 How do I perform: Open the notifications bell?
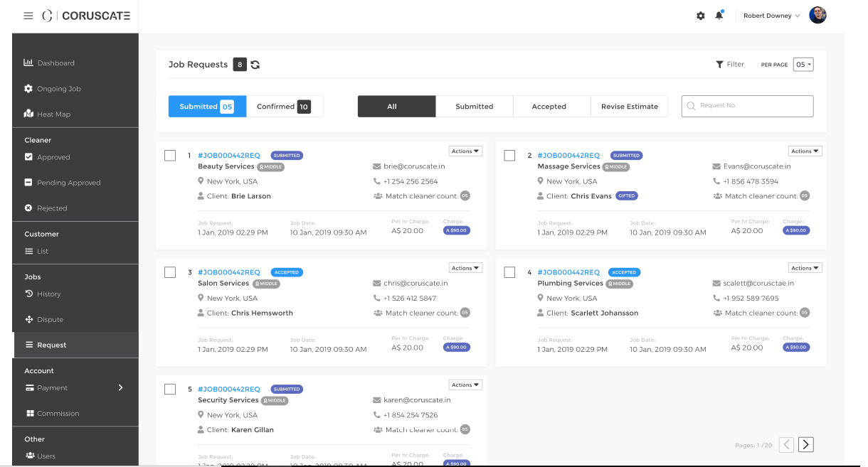click(719, 16)
